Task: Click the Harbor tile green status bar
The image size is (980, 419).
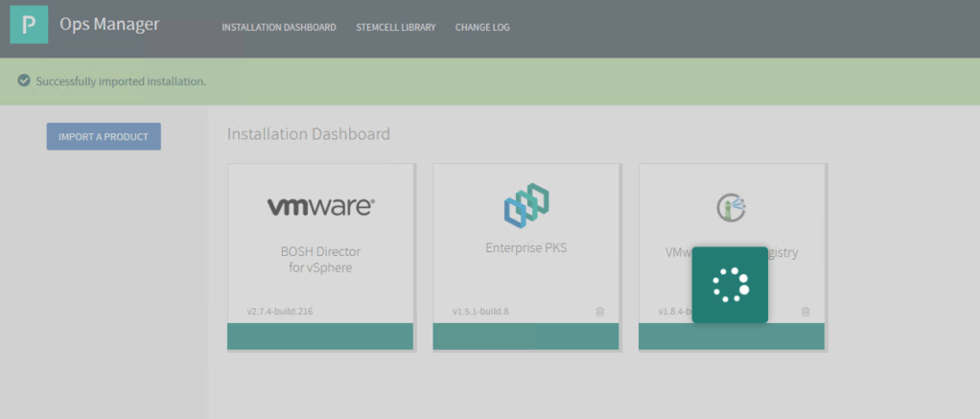Action: coord(732,337)
